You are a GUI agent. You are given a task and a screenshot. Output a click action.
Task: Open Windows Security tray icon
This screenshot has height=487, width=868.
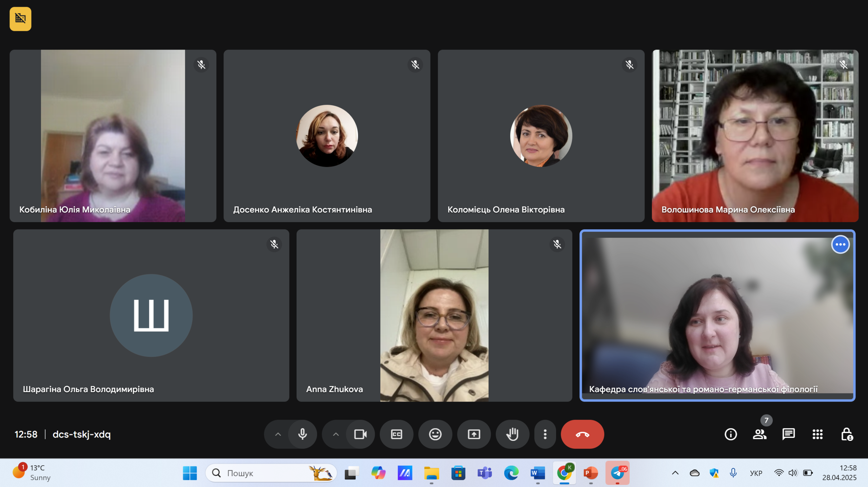(x=714, y=473)
